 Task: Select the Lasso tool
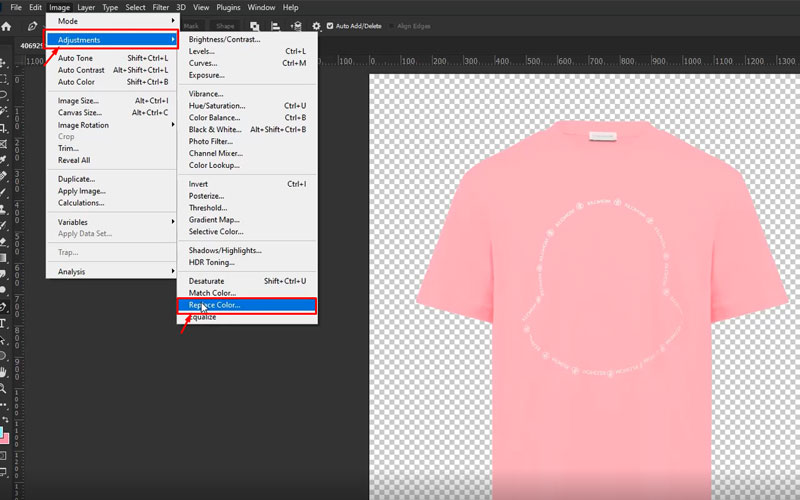3,95
